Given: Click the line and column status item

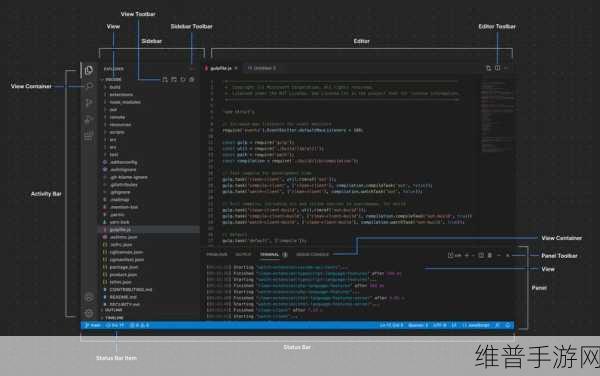Looking at the screenshot, I should 391,326.
